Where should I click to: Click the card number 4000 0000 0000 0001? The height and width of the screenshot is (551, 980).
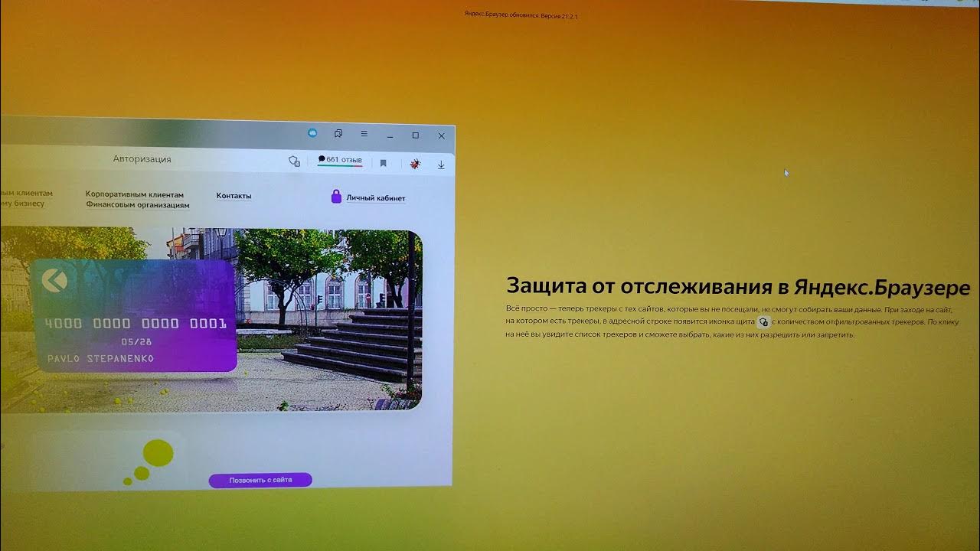(x=136, y=324)
